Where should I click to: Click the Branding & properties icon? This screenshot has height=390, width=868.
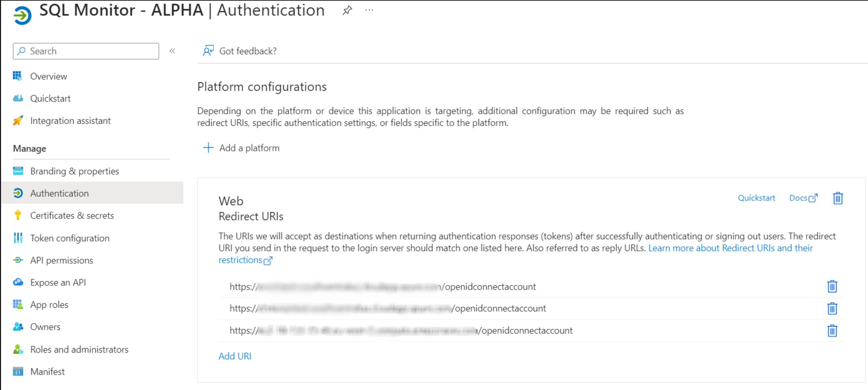pyautogui.click(x=18, y=170)
